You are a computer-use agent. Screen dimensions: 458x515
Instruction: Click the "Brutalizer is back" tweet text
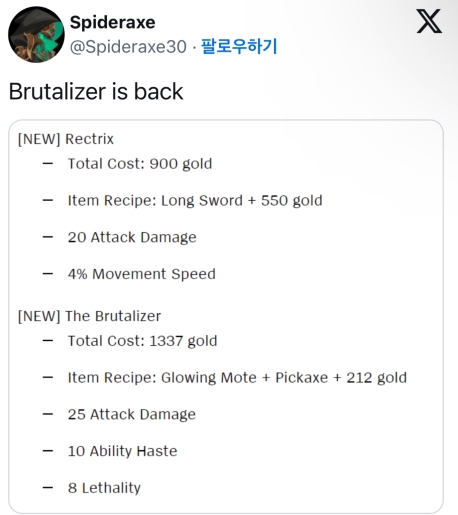point(96,91)
